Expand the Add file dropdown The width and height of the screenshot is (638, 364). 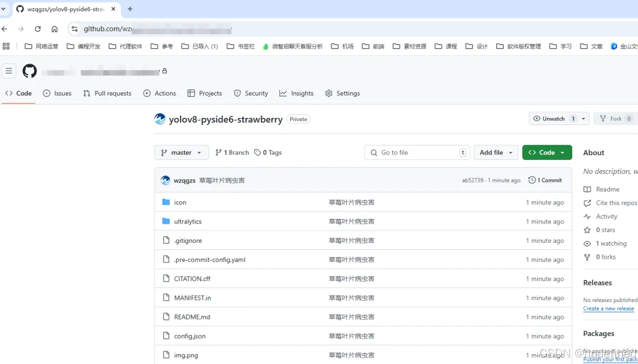point(496,152)
